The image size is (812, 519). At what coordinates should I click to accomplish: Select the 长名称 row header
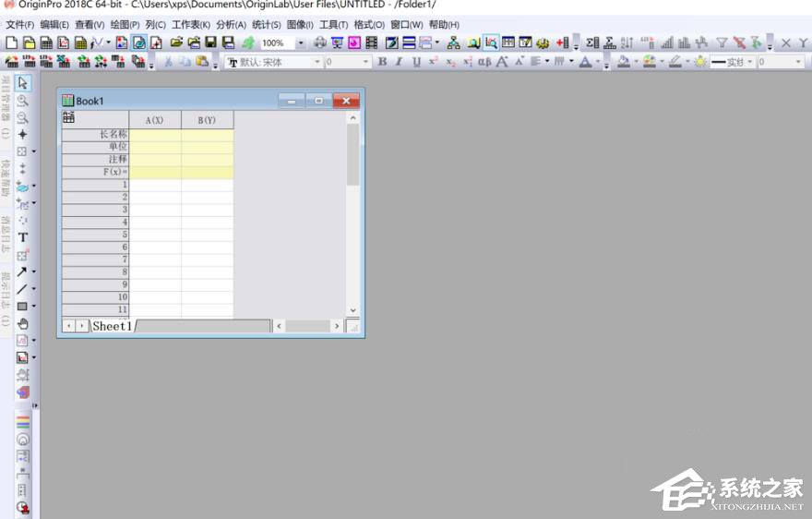pos(95,134)
